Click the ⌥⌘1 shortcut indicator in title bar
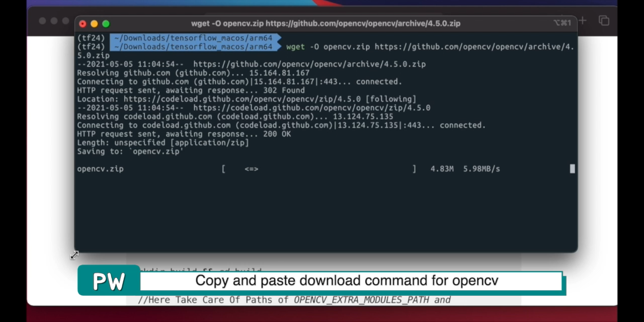Screen dimensions: 644x322 point(562,23)
